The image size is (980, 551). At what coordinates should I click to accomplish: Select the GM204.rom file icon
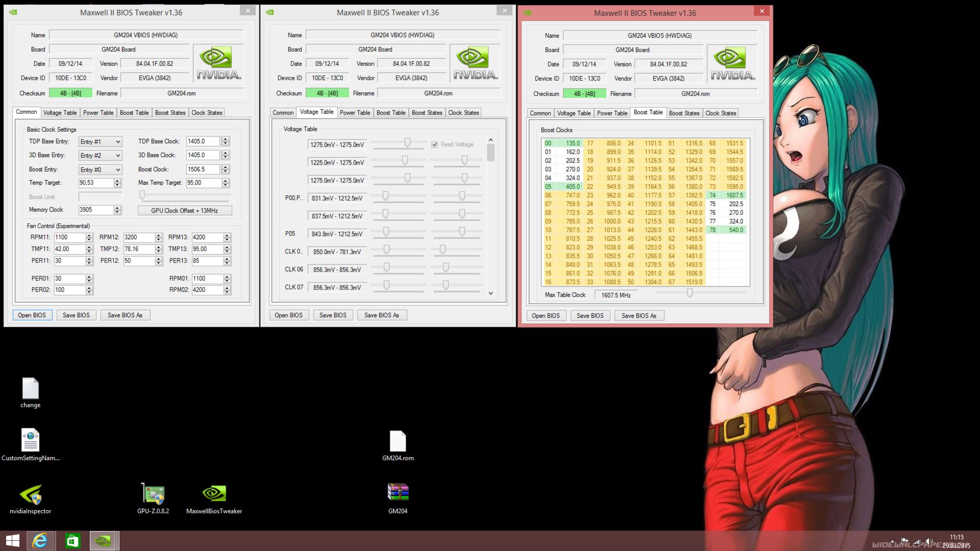398,446
